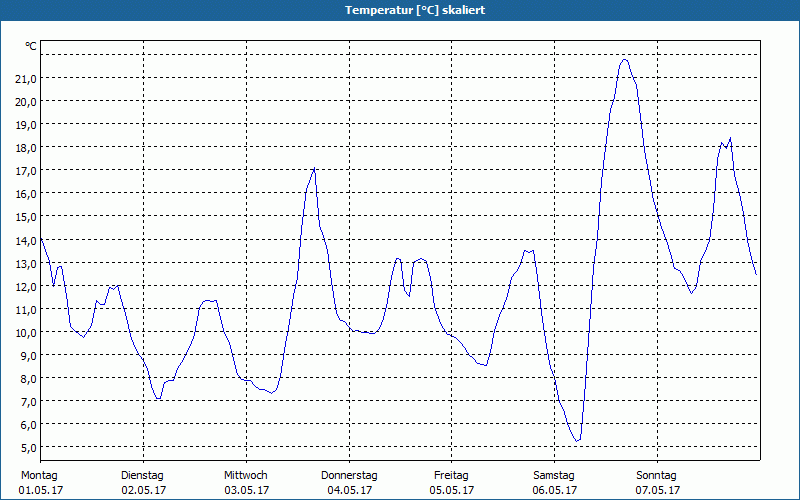Click the 14,0 y-axis label
Image resolution: width=800 pixels, height=500 pixels.
pos(26,240)
